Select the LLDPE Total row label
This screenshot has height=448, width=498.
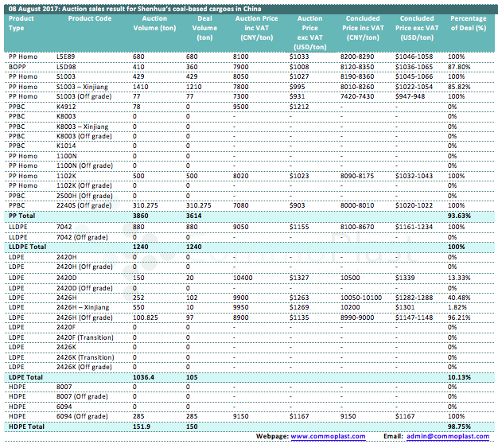[x=28, y=247]
